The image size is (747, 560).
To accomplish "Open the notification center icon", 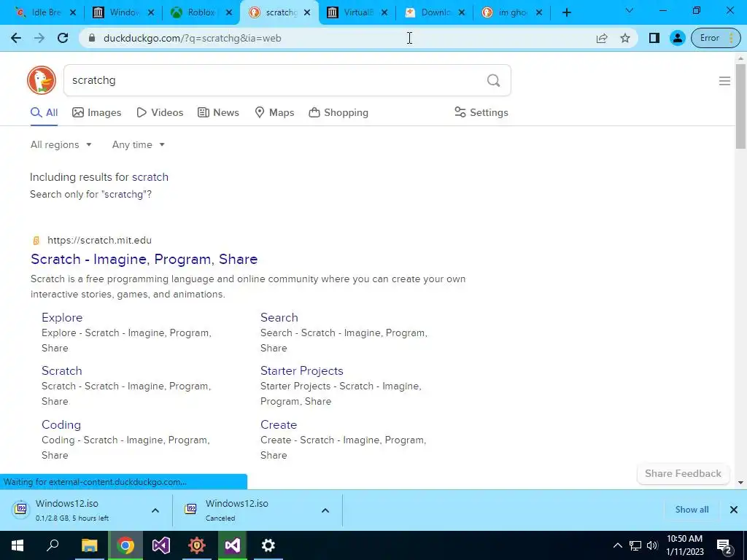I will click(x=724, y=545).
